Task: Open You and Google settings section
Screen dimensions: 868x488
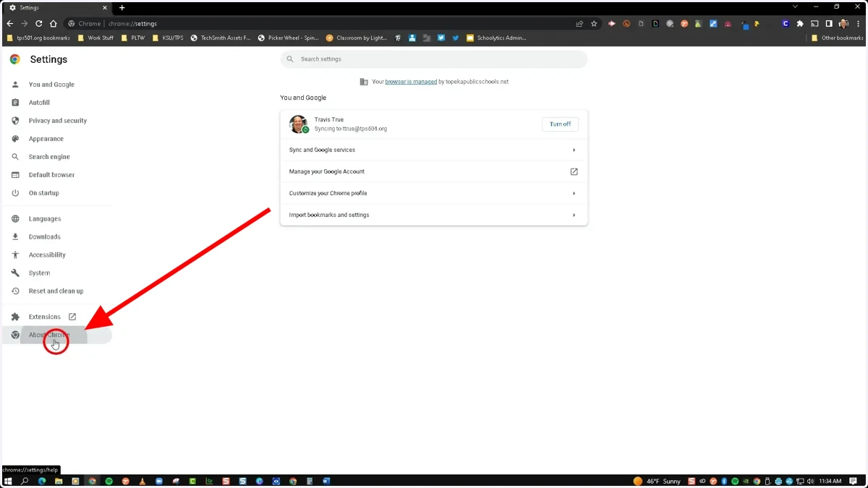Action: [51, 85]
